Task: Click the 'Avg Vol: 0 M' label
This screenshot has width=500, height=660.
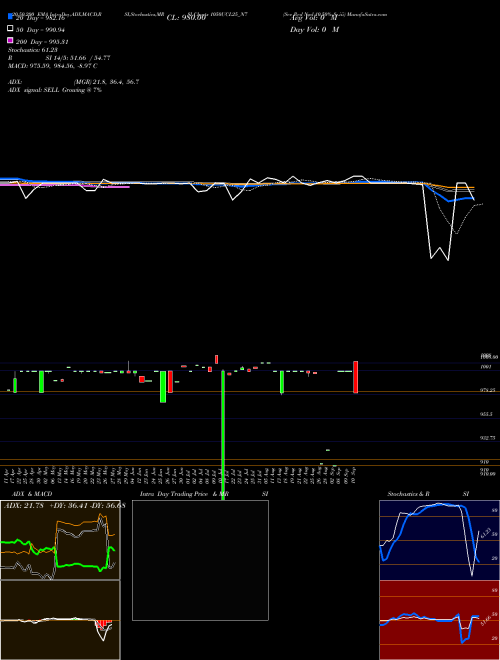Action: (x=313, y=18)
